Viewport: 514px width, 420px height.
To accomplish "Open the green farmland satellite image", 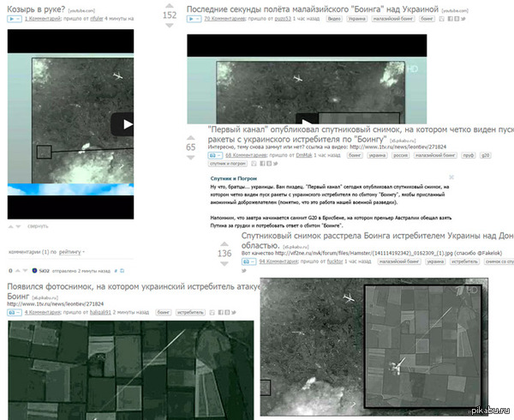I will (x=131, y=370).
